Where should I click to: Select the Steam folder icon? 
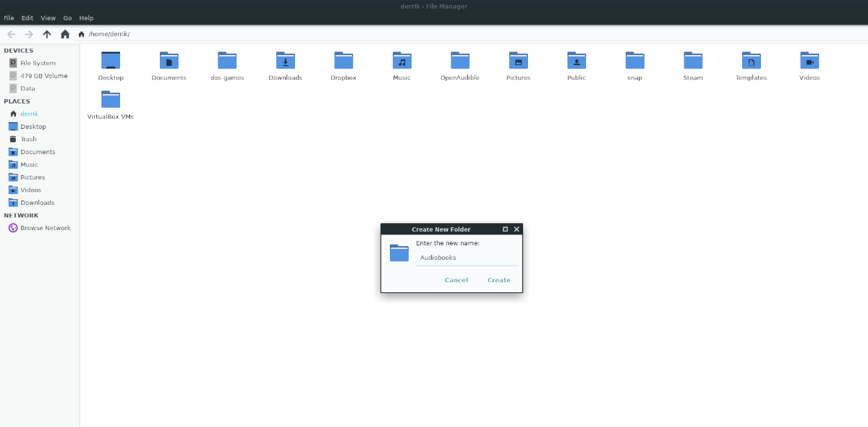693,60
